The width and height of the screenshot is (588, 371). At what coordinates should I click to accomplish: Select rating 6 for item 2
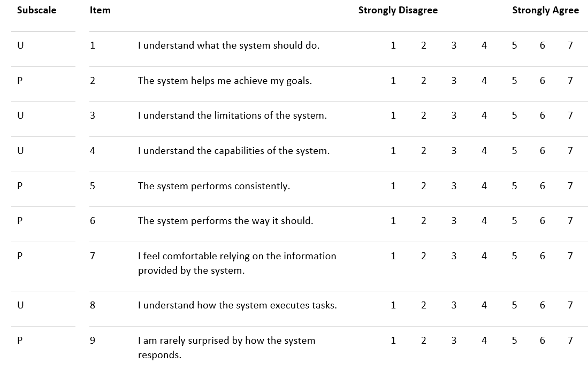[x=543, y=81]
